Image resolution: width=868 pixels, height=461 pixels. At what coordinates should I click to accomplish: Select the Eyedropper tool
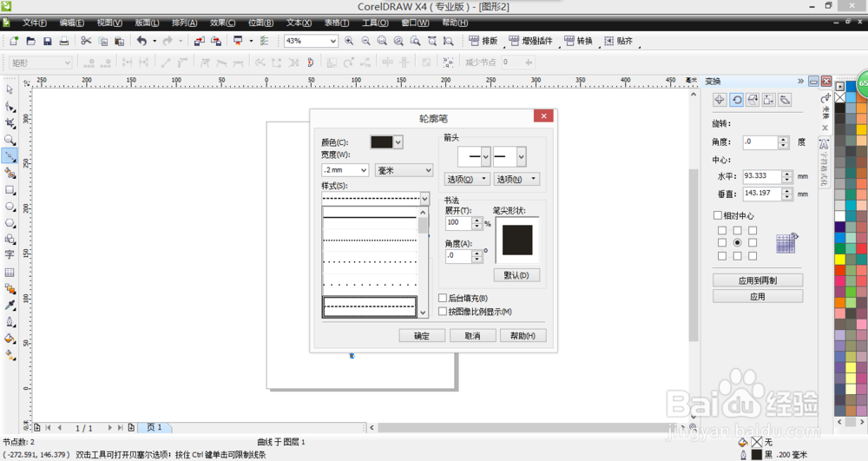pos(10,305)
